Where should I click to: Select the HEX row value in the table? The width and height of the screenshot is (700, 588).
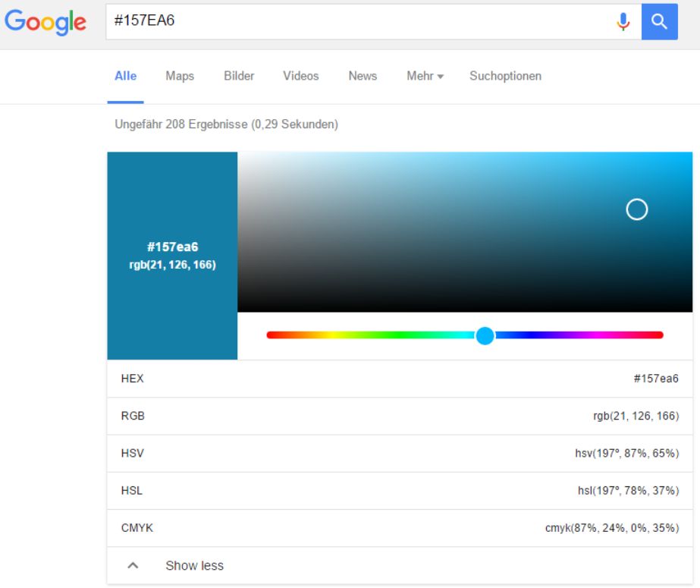point(655,379)
